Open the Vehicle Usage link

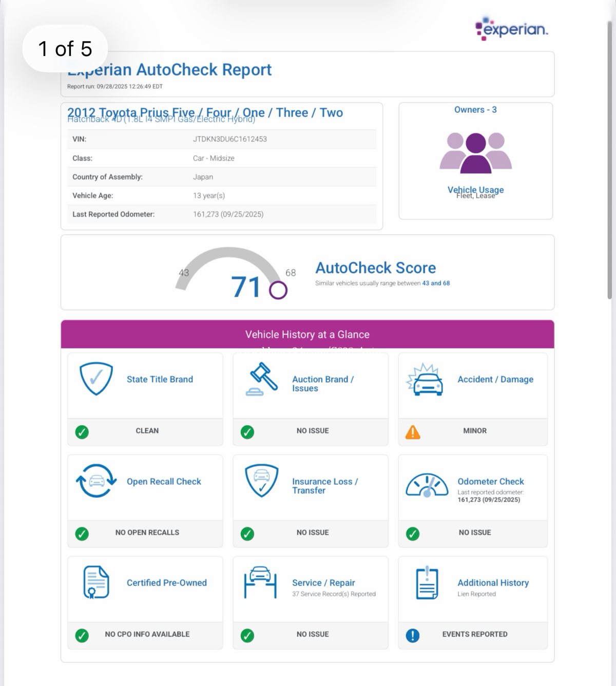coord(475,190)
